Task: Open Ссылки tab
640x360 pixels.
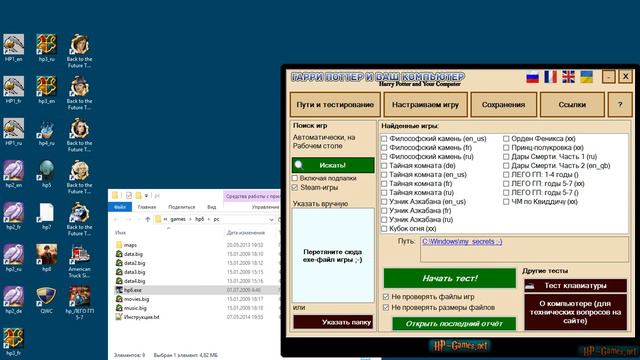Action: tap(572, 105)
